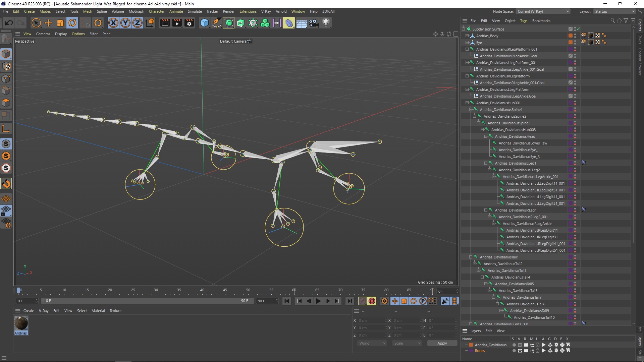
Task: Open the Spline Pen tool
Action: [x=217, y=23]
